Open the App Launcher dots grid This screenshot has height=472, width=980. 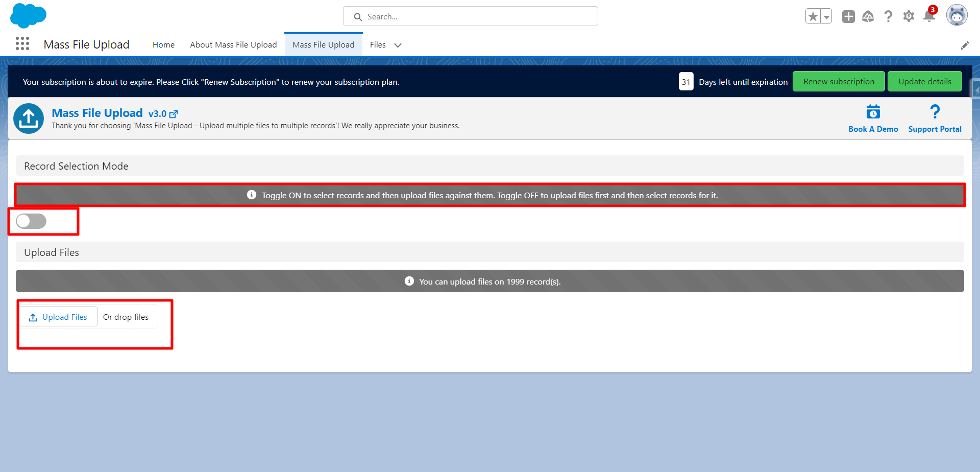point(22,44)
